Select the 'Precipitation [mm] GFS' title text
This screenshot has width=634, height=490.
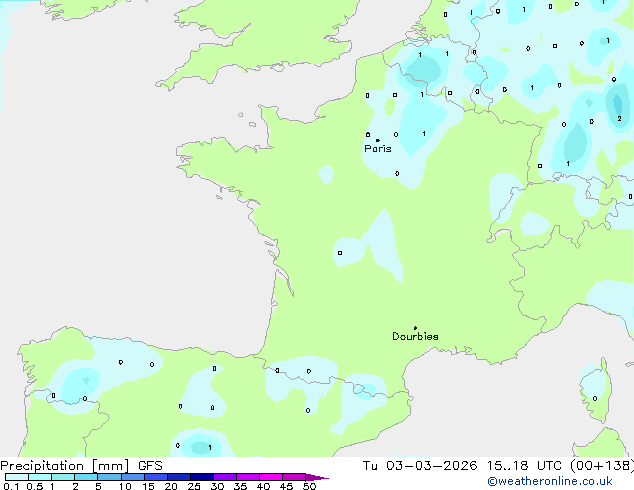coord(81,466)
